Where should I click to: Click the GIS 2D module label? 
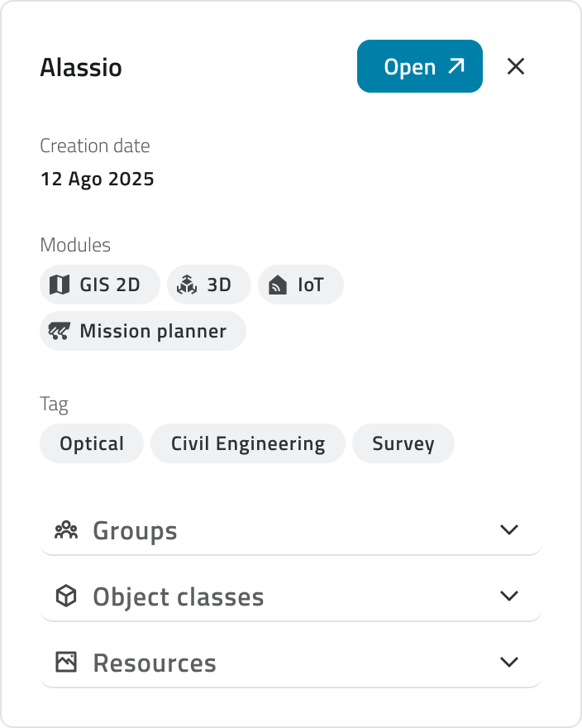click(x=110, y=285)
